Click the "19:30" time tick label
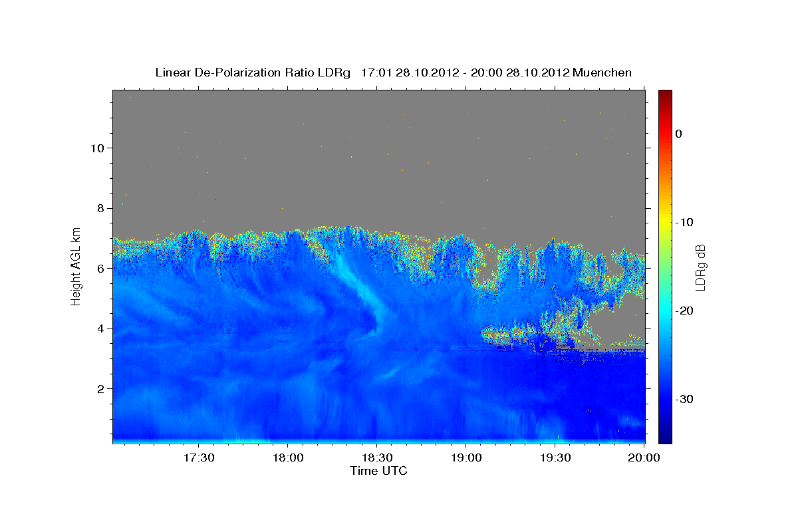The height and width of the screenshot is (532, 798). point(555,458)
